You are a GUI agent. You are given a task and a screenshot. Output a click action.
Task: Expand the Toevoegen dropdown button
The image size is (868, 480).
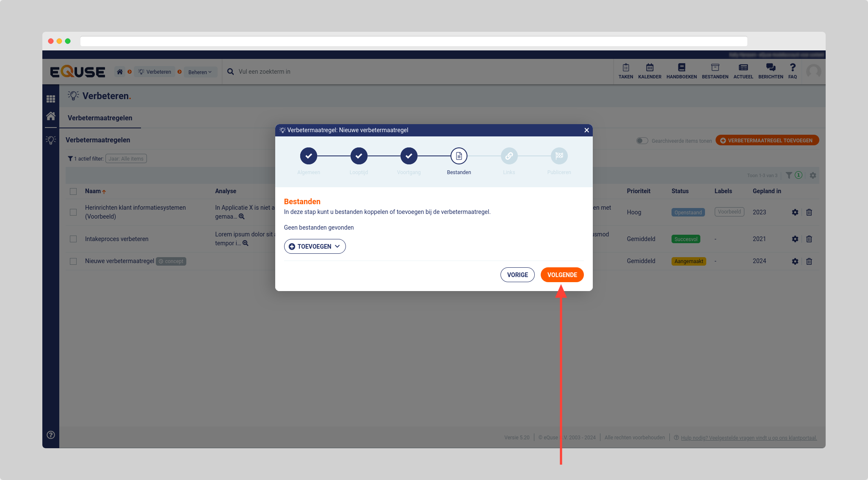tap(315, 247)
